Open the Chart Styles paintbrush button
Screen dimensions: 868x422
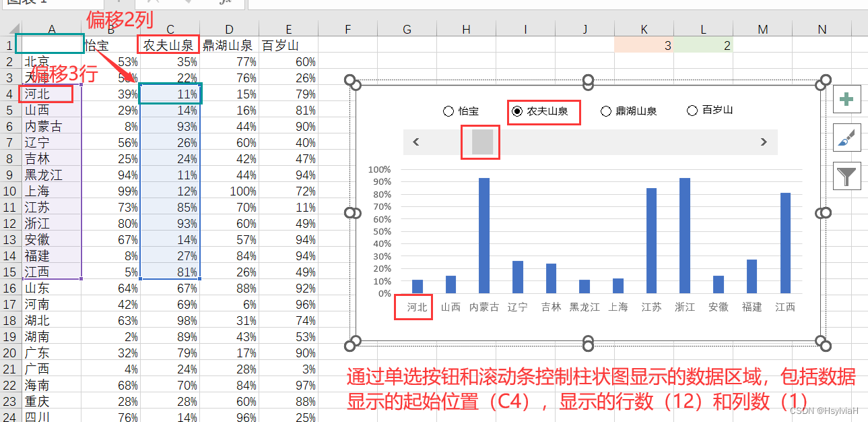tap(847, 138)
